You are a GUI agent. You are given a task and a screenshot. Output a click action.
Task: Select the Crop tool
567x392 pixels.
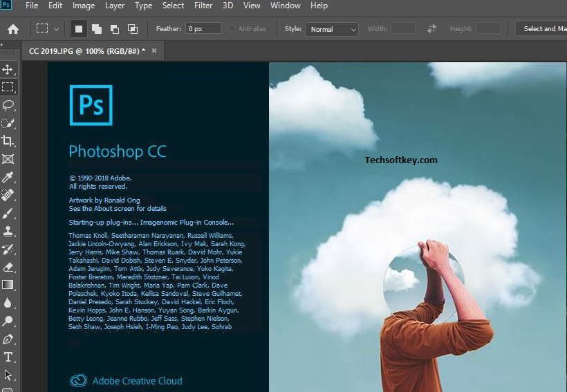click(8, 140)
